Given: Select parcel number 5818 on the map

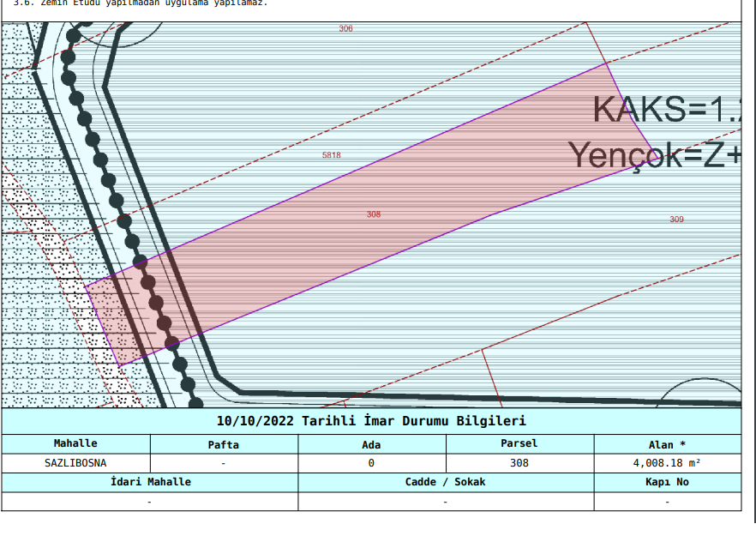Looking at the screenshot, I should [331, 155].
